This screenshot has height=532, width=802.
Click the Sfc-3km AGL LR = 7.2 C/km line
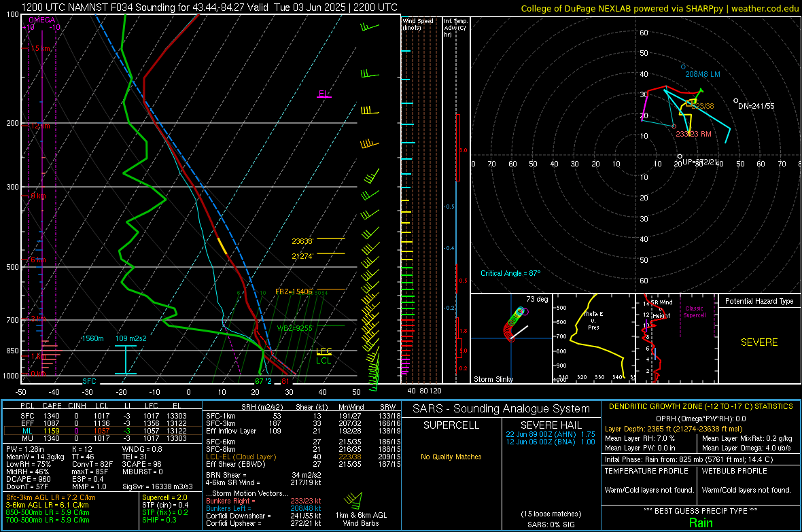tap(51, 498)
